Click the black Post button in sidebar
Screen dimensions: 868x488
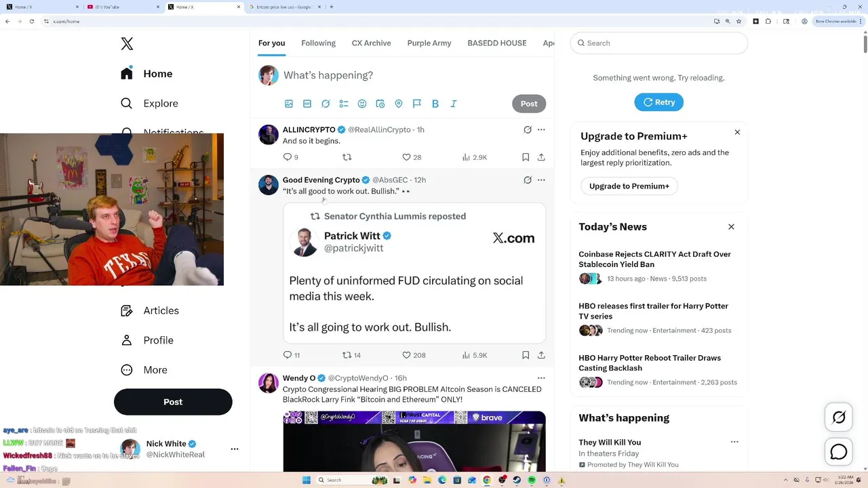[x=173, y=402]
